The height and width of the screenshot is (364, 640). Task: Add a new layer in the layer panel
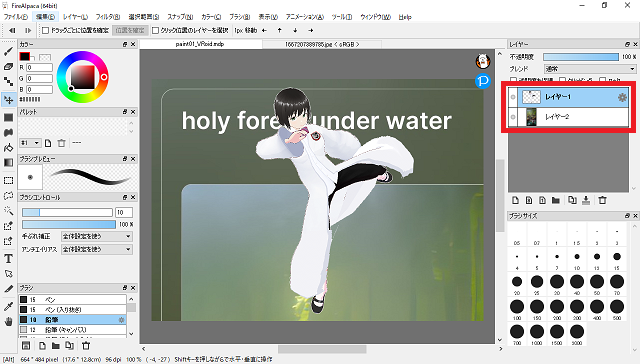click(x=516, y=200)
